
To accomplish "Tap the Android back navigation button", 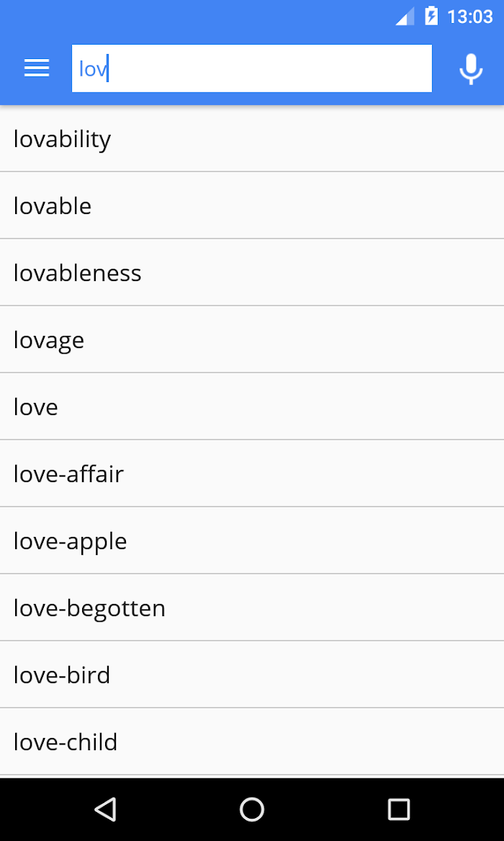I will [x=105, y=809].
